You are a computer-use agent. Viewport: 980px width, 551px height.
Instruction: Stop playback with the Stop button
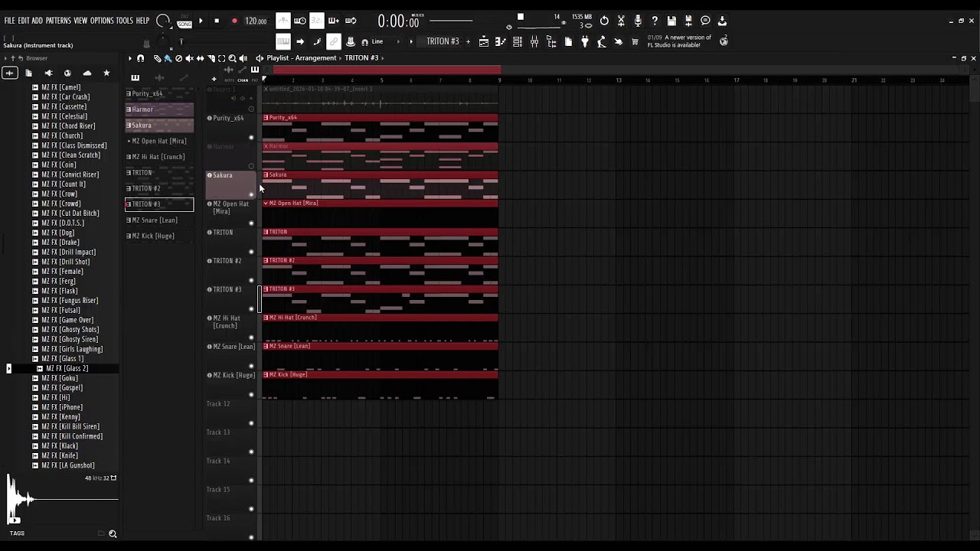217,21
